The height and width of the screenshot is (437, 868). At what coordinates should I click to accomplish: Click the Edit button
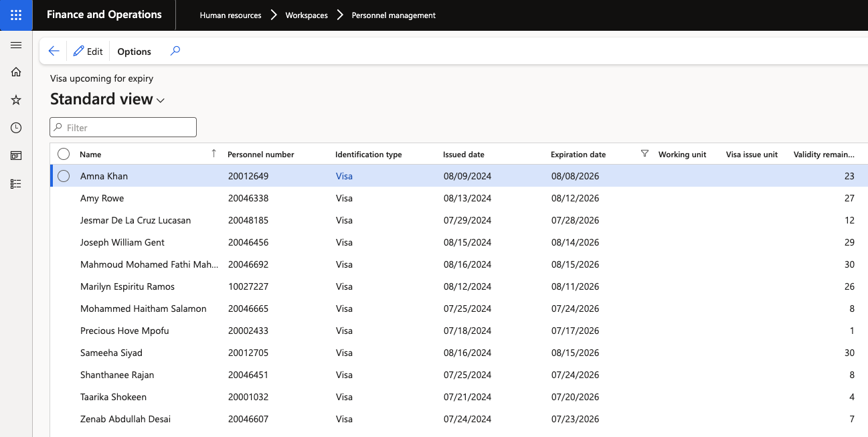click(x=88, y=52)
